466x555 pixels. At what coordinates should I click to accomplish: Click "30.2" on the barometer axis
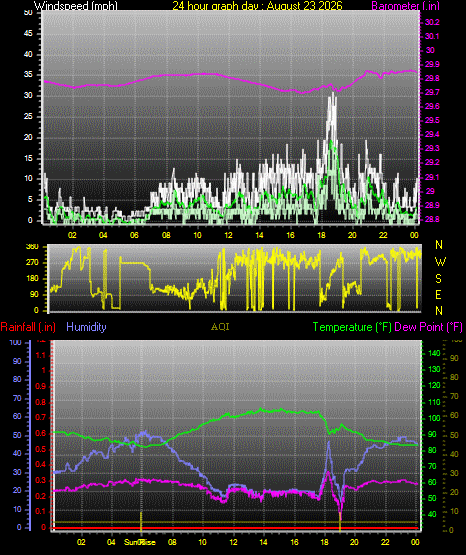[432, 22]
